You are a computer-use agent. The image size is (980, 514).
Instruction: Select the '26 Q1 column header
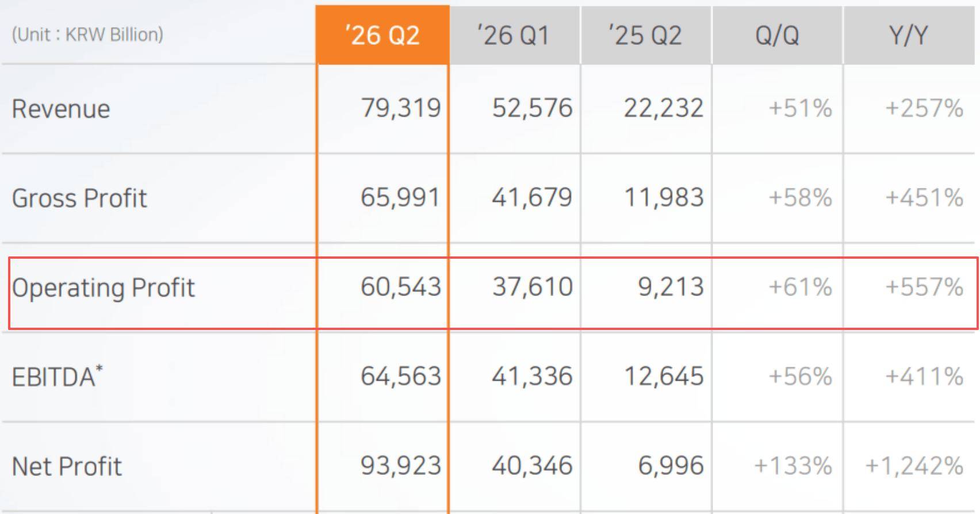tap(515, 34)
